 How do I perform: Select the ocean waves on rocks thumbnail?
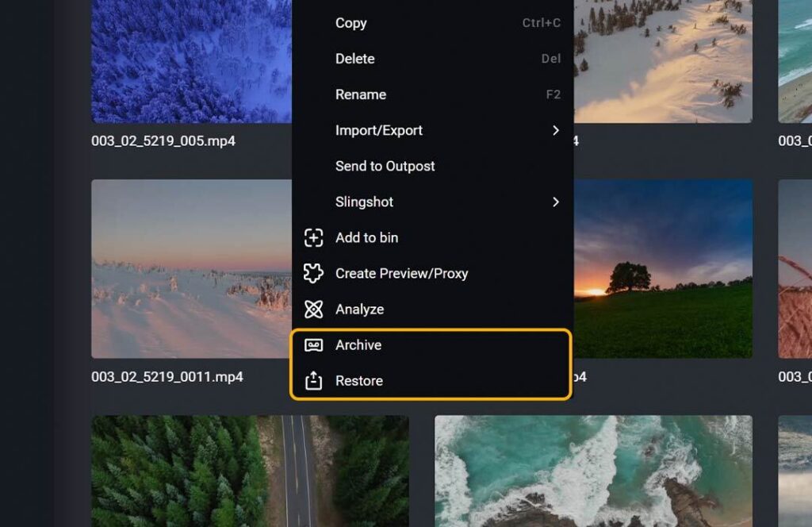click(x=593, y=471)
